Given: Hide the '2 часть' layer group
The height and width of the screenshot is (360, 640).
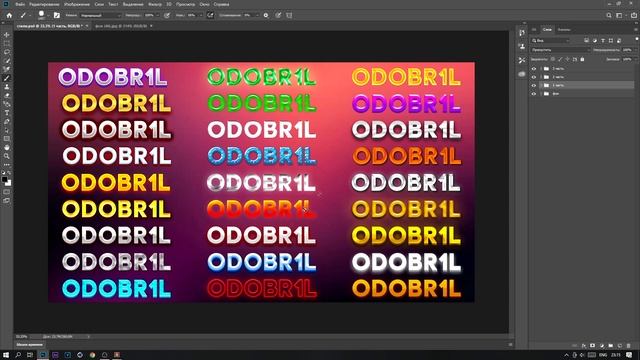Looking at the screenshot, I should (533, 77).
